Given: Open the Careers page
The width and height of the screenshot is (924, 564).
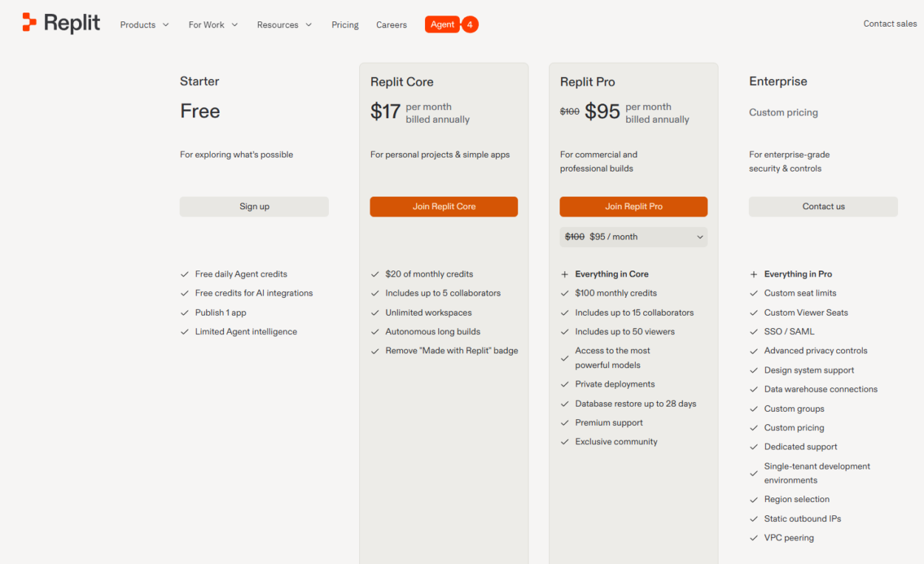Looking at the screenshot, I should click(391, 25).
